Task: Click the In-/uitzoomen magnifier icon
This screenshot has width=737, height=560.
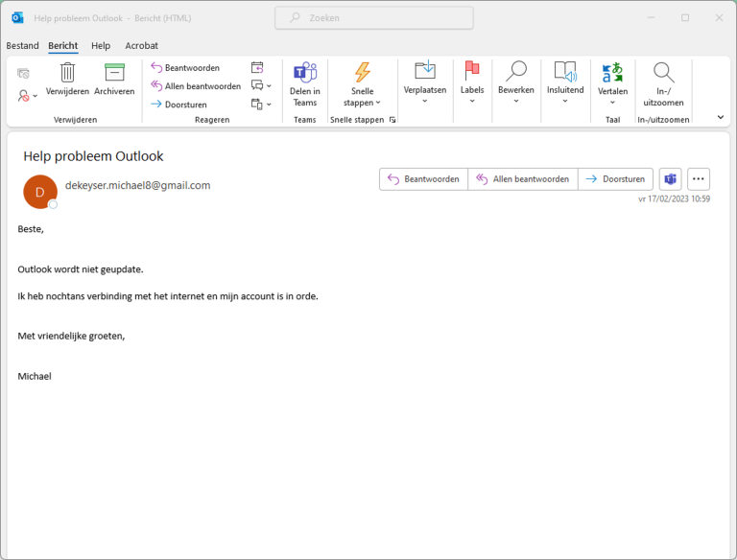Action: (x=664, y=72)
